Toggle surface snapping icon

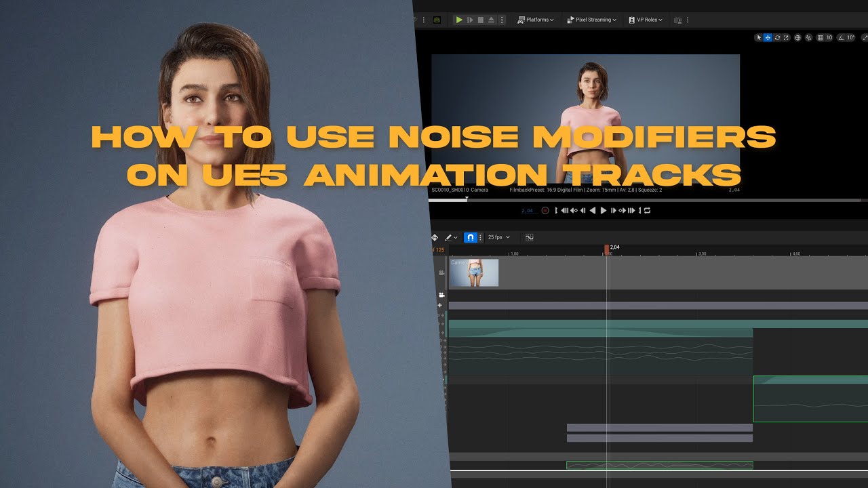coord(808,37)
